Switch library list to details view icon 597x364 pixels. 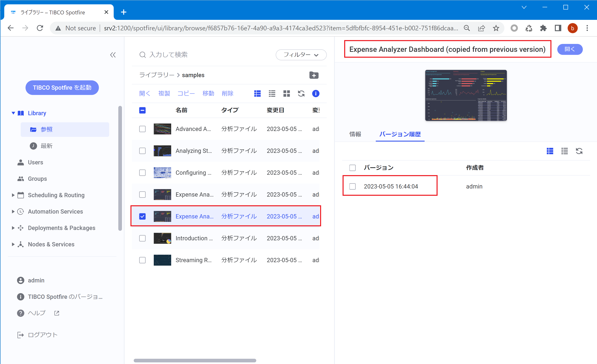tap(257, 94)
